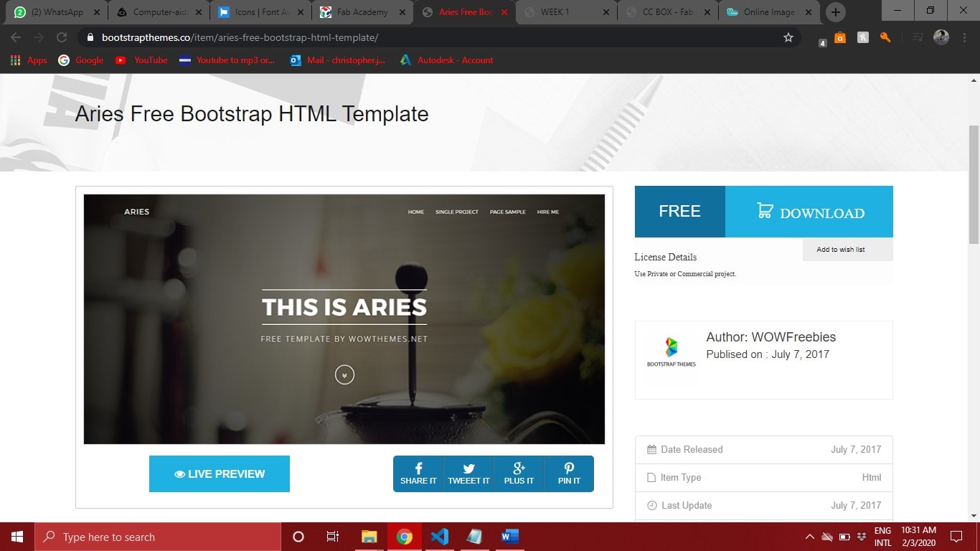Open the Windows Start menu
Image resolution: width=980 pixels, height=551 pixels.
(x=17, y=537)
